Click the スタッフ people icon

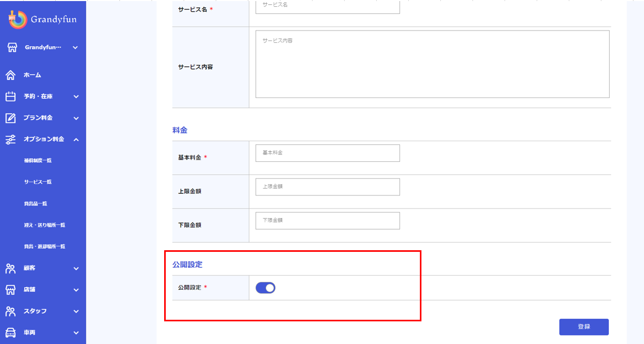11,311
